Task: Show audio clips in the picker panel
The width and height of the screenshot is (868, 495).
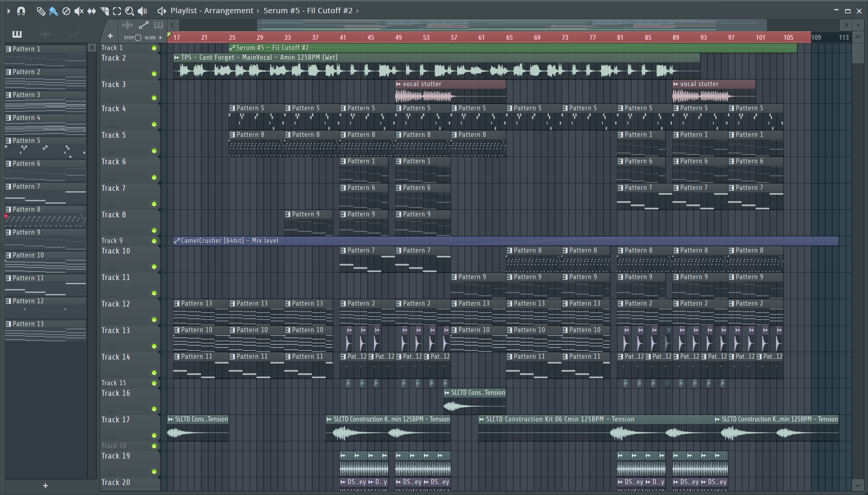Action: tap(45, 34)
